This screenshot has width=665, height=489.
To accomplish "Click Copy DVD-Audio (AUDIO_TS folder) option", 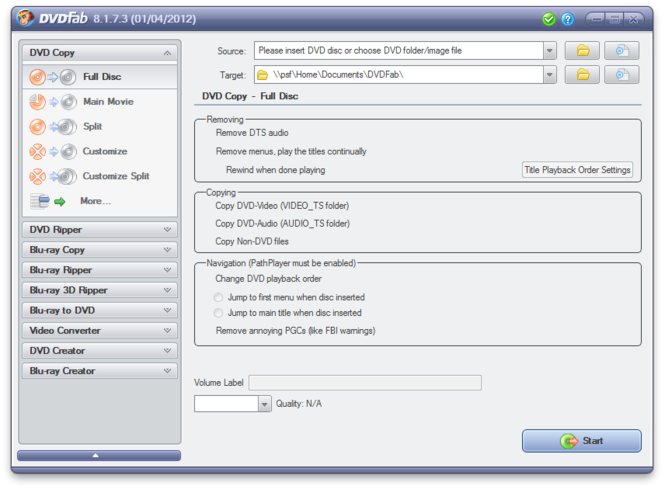I will [282, 224].
